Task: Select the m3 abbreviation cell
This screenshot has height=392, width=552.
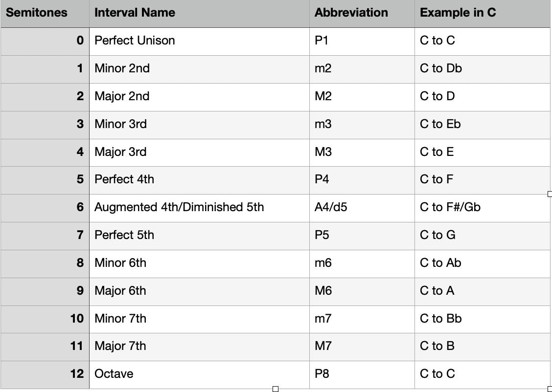Action: click(362, 125)
